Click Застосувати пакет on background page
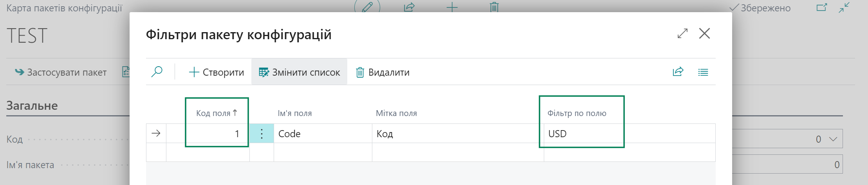868x185 pixels. point(61,73)
